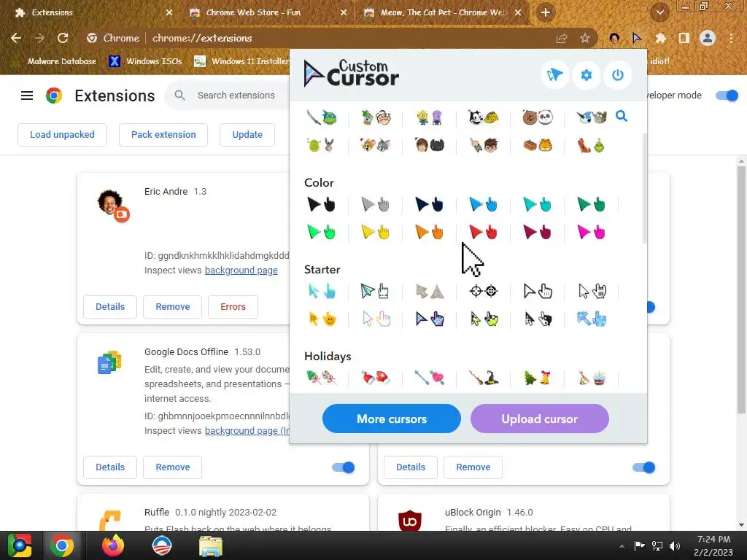Screen dimensions: 747x560
Task: Select the Regular Show Mordecai and Rigby cursor
Action: click(x=591, y=117)
